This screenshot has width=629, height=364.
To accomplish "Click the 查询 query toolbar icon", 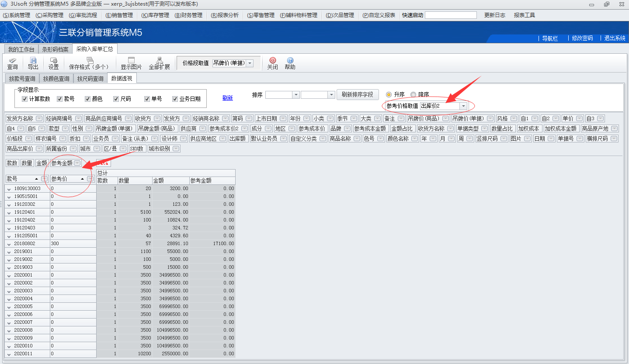I will (12, 63).
